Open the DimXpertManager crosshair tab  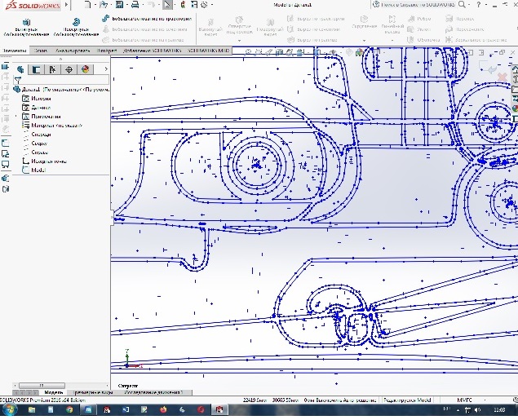pyautogui.click(x=67, y=69)
